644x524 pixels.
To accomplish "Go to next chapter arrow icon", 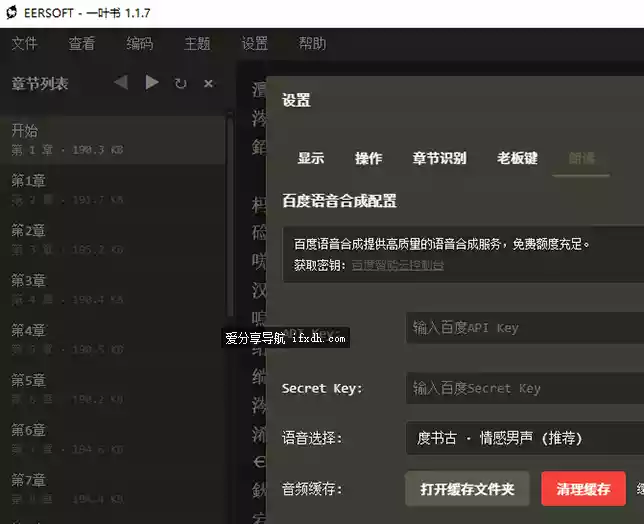I will [152, 83].
